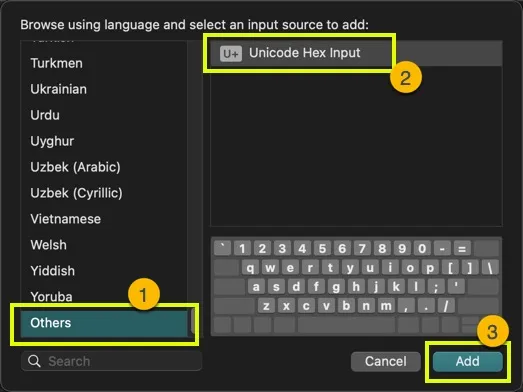Image resolution: width=523 pixels, height=392 pixels.
Task: Select Others in the language list
Action: 104,323
